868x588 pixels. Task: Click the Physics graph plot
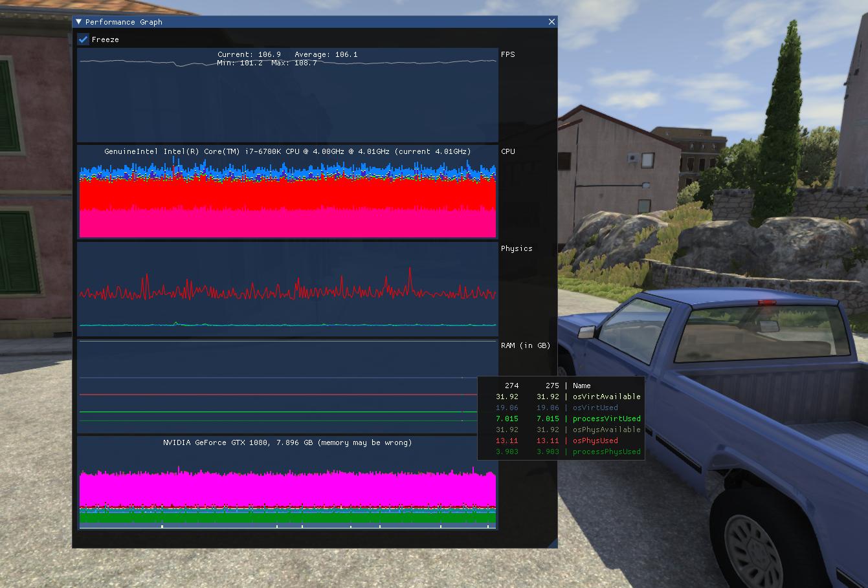tap(287, 289)
